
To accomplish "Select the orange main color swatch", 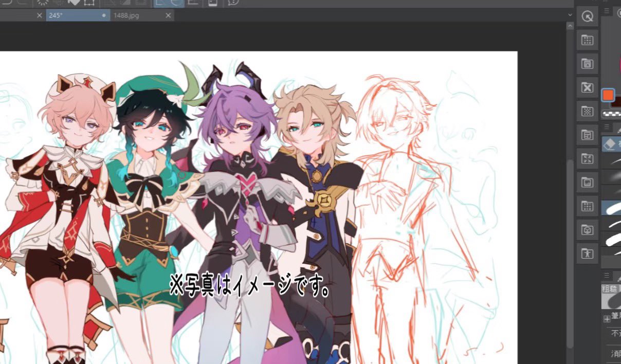I will pyautogui.click(x=608, y=95).
